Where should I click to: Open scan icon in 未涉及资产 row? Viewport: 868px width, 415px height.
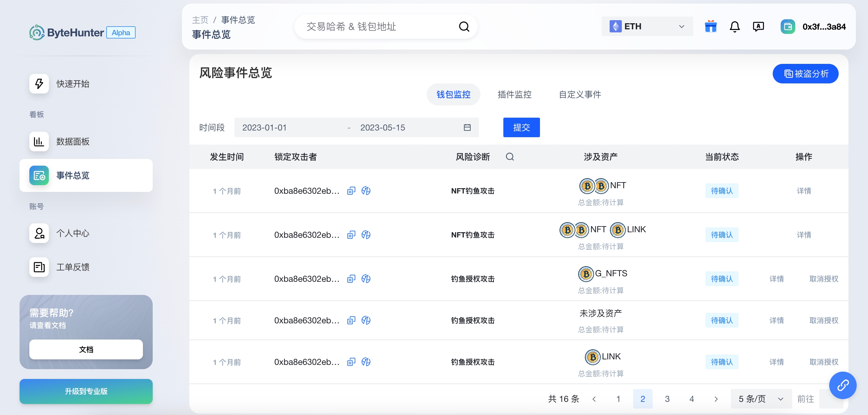tap(366, 320)
